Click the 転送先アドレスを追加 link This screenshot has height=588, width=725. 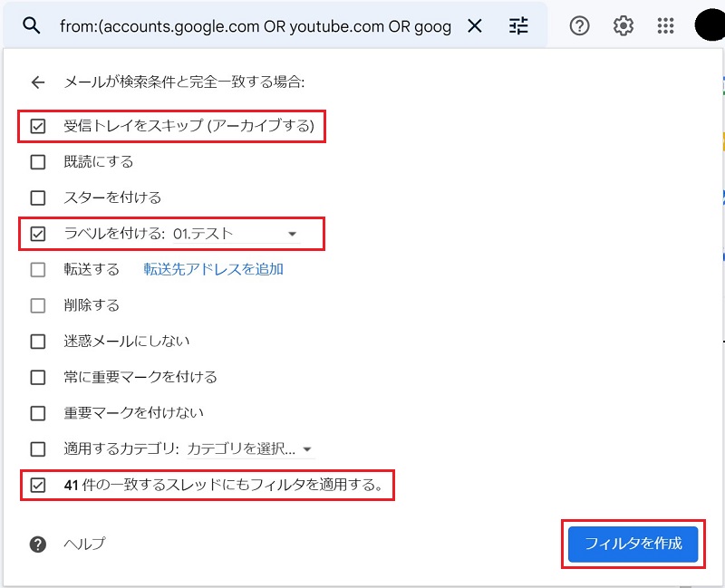coord(213,269)
